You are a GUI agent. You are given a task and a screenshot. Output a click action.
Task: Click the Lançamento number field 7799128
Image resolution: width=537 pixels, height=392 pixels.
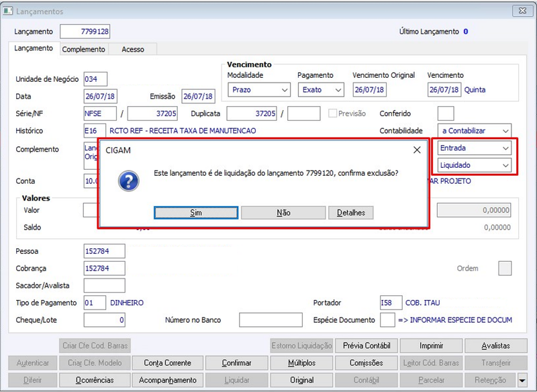coord(85,32)
